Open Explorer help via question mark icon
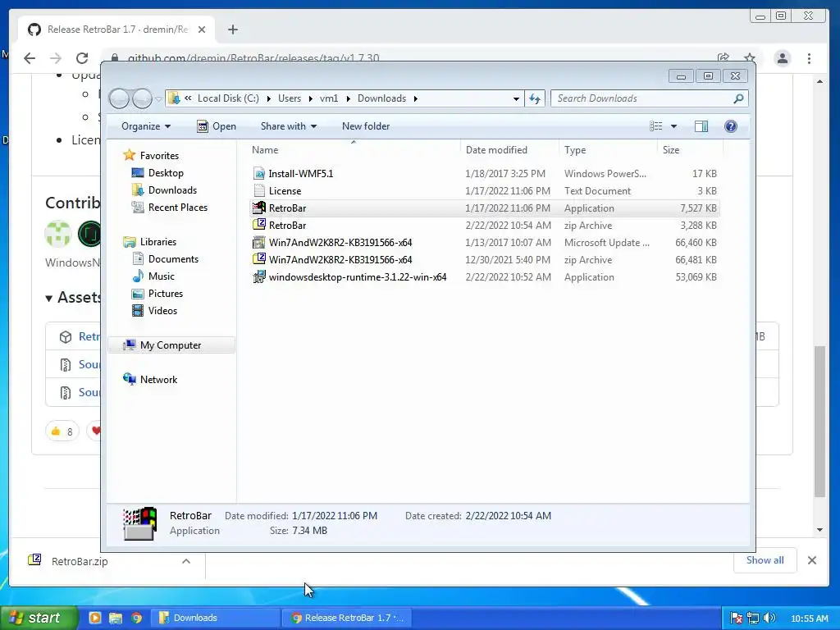Viewport: 840px width, 630px height. click(731, 126)
